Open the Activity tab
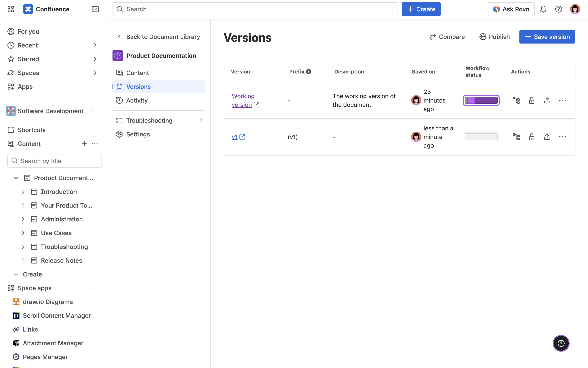Viewport: 588px width, 368px height. [137, 100]
